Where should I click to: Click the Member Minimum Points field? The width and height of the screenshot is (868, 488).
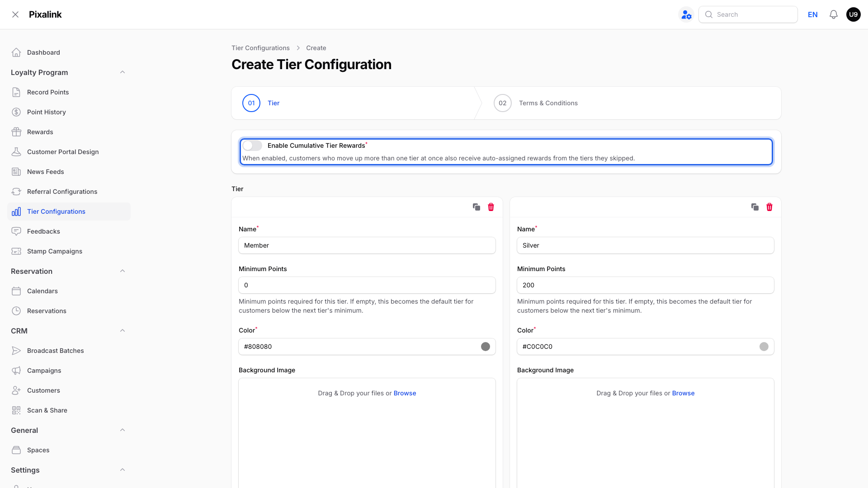point(367,285)
